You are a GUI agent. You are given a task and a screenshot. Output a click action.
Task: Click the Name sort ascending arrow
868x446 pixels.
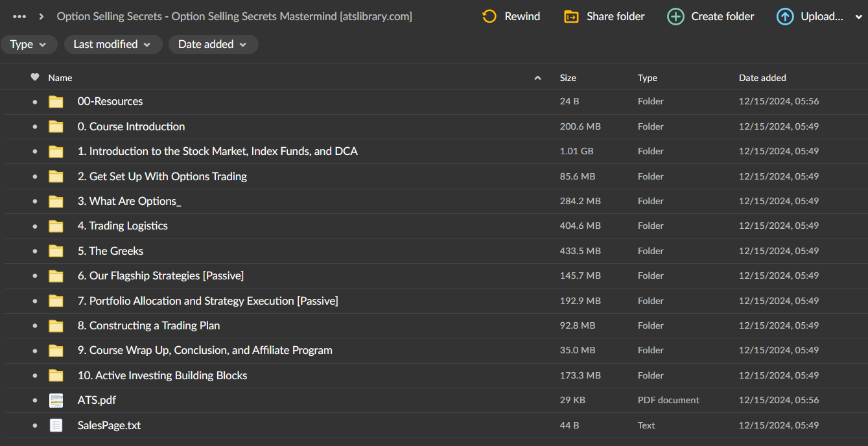click(x=537, y=78)
